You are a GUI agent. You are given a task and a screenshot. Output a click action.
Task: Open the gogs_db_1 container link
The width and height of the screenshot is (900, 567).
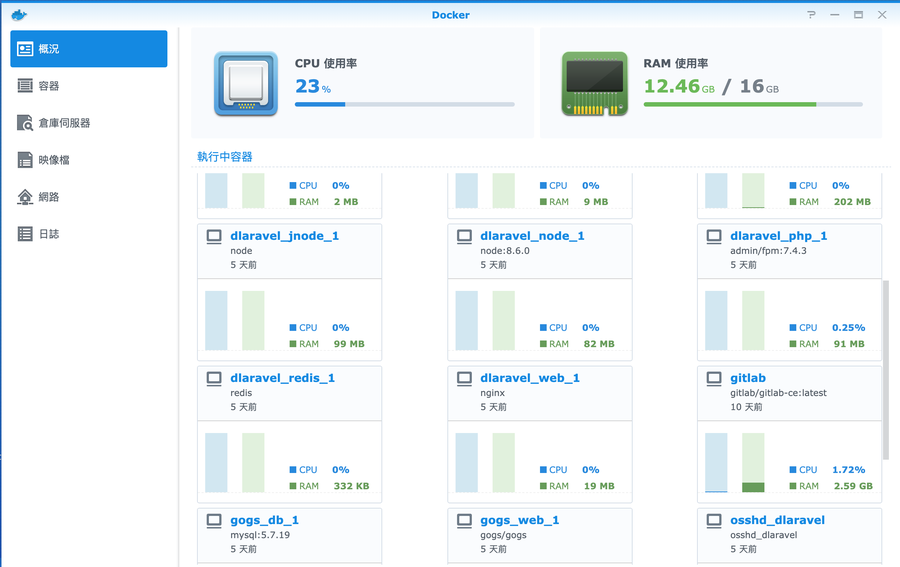coord(265,521)
